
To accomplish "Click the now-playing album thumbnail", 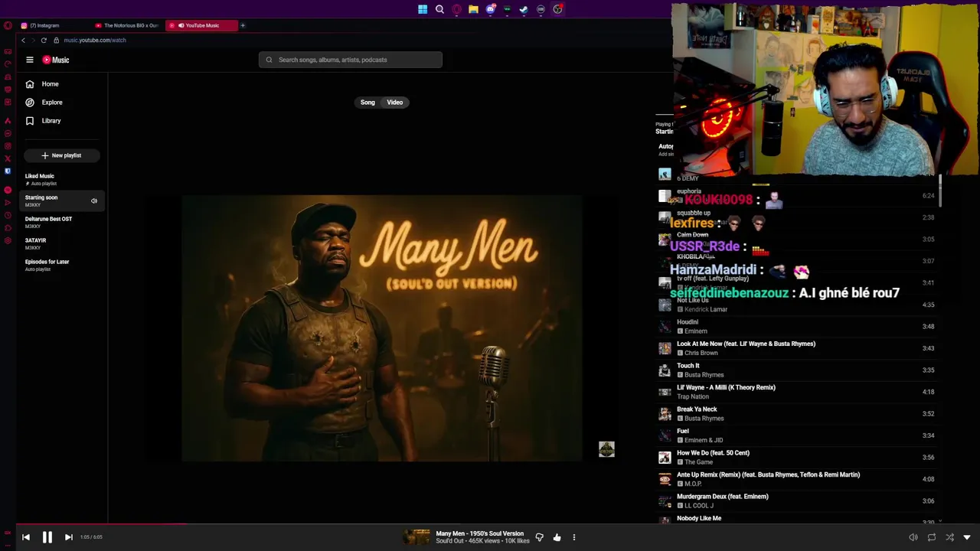I will click(418, 537).
